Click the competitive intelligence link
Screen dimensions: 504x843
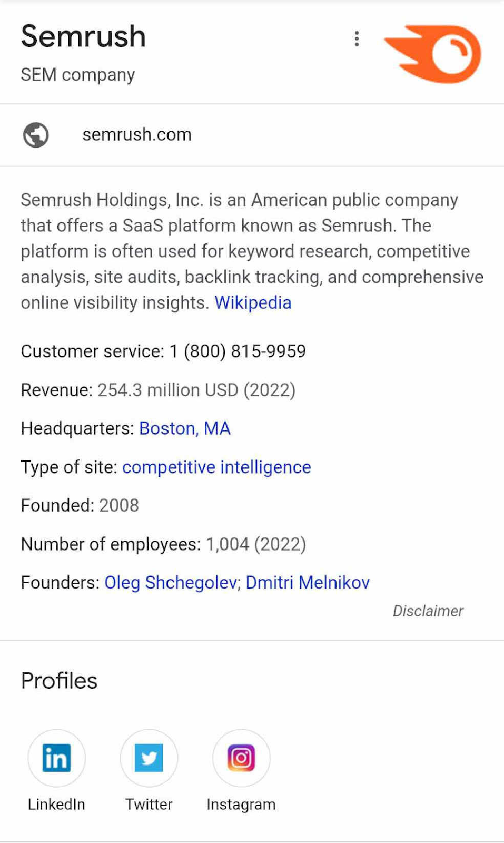coord(216,467)
